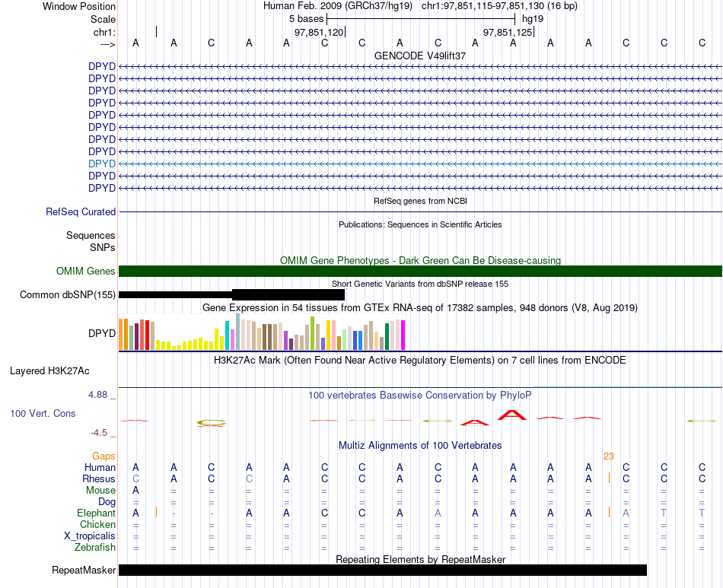This screenshot has height=588, width=723.
Task: Click the 4.88 PhyloP upper limit
Action: pos(97,395)
